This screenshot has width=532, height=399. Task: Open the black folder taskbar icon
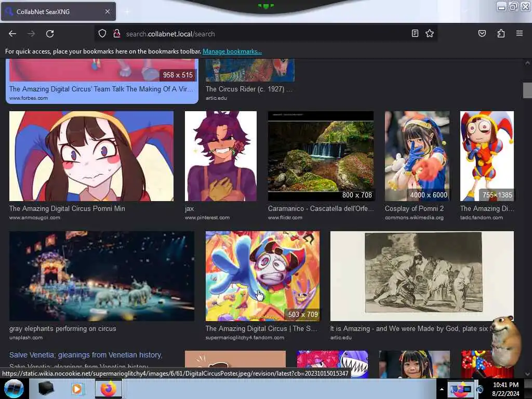click(x=46, y=389)
